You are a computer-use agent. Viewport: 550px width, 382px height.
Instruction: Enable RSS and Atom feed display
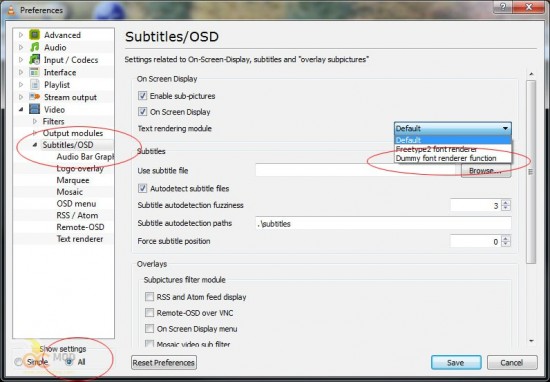(x=149, y=297)
